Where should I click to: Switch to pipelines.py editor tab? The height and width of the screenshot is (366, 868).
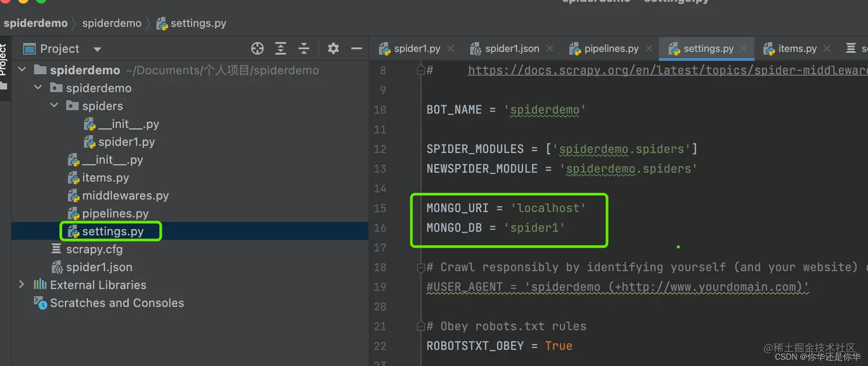pyautogui.click(x=611, y=49)
